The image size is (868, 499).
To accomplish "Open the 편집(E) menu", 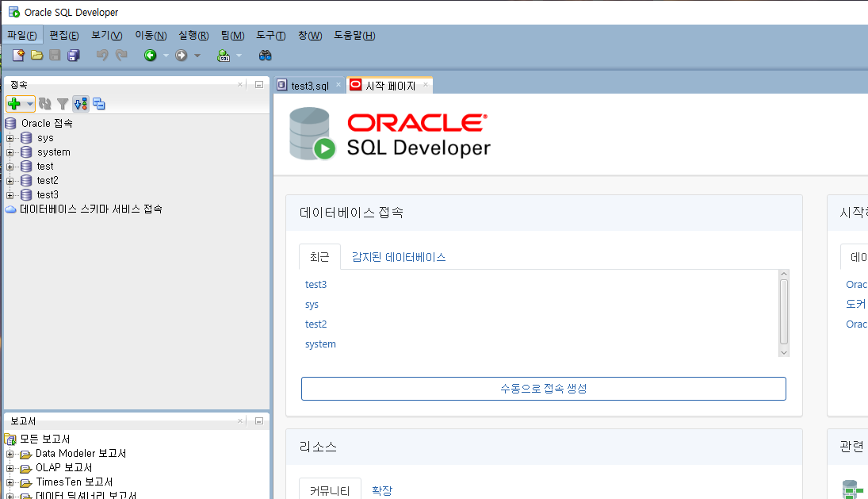I will click(64, 36).
